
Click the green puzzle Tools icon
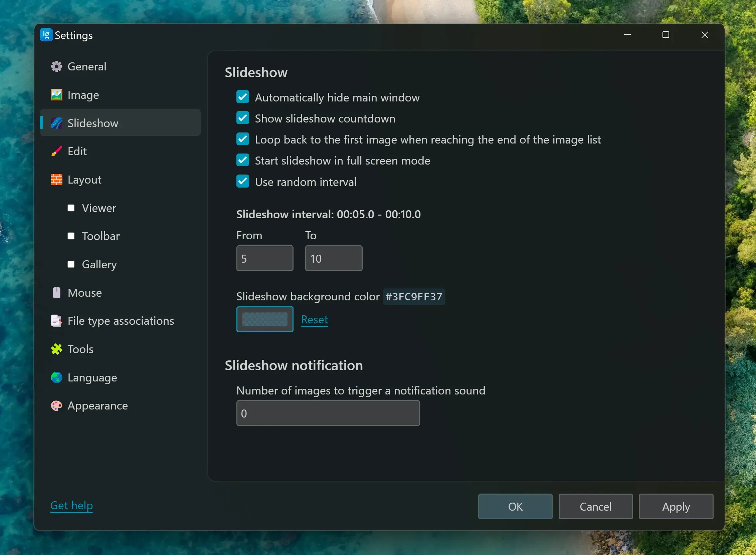56,349
